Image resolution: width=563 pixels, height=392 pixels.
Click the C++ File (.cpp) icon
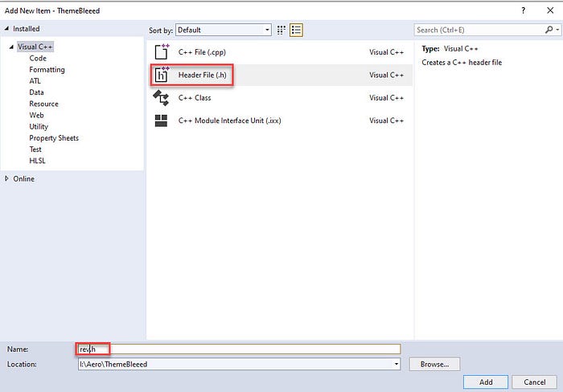162,51
